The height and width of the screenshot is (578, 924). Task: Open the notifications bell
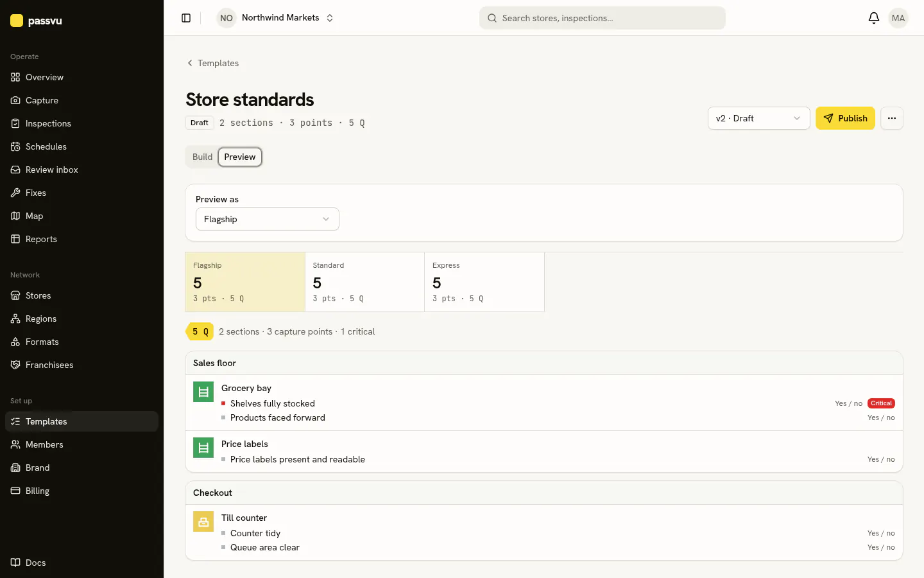click(x=873, y=18)
